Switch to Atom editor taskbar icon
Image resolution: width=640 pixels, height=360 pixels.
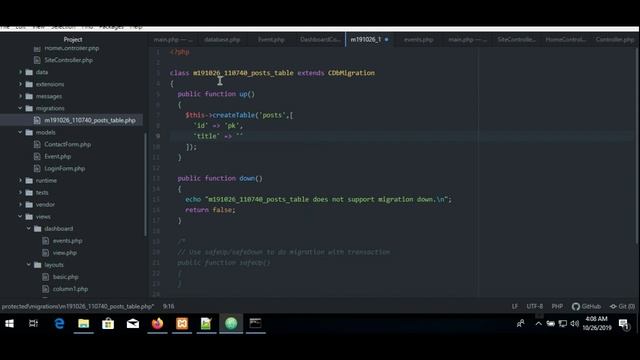point(231,324)
